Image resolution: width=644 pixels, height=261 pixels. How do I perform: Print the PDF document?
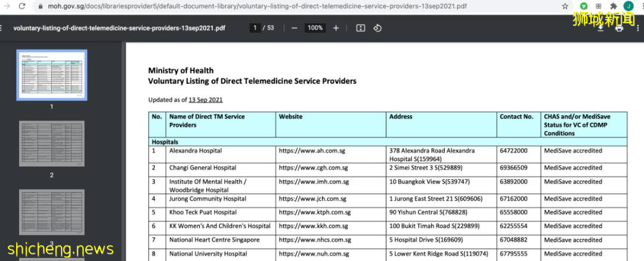(x=619, y=28)
